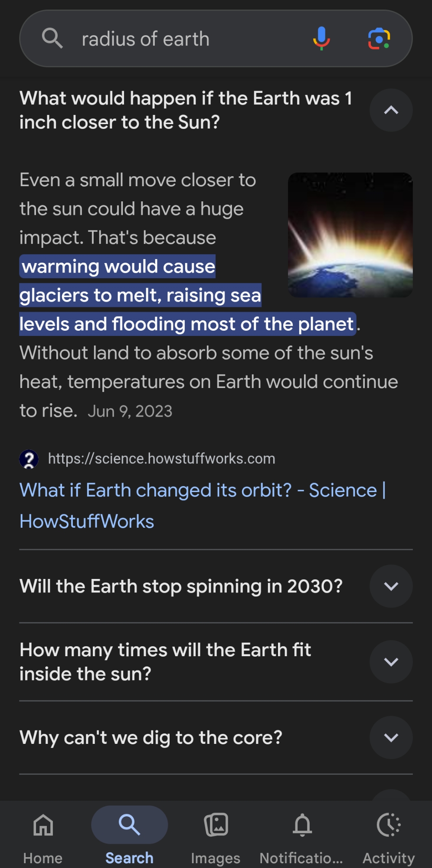Tap the voice search microphone icon
This screenshot has height=868, width=432.
pos(321,38)
